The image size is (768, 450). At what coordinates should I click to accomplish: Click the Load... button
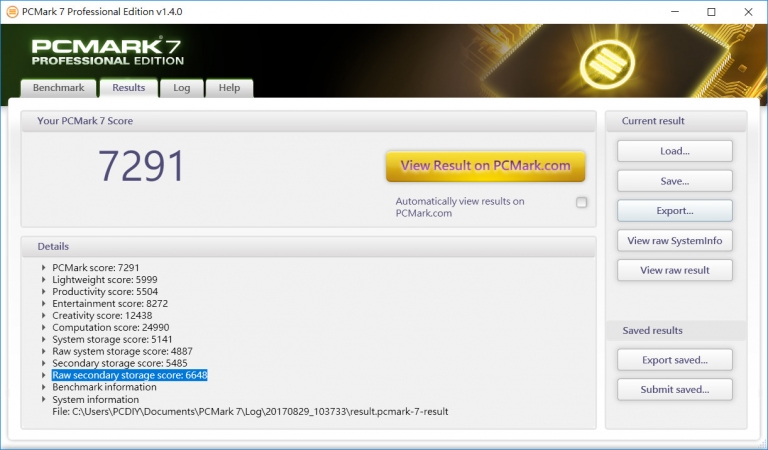675,151
